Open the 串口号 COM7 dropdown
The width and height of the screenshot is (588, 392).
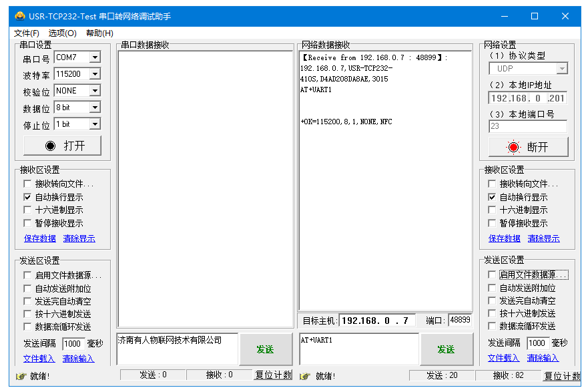94,57
